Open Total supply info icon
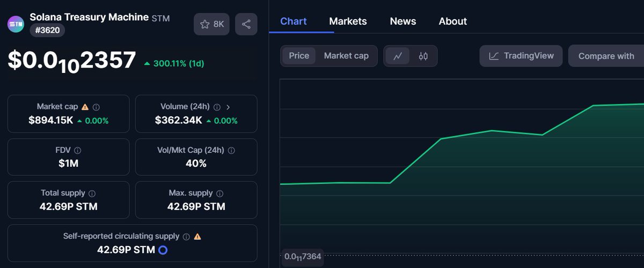 tap(92, 193)
